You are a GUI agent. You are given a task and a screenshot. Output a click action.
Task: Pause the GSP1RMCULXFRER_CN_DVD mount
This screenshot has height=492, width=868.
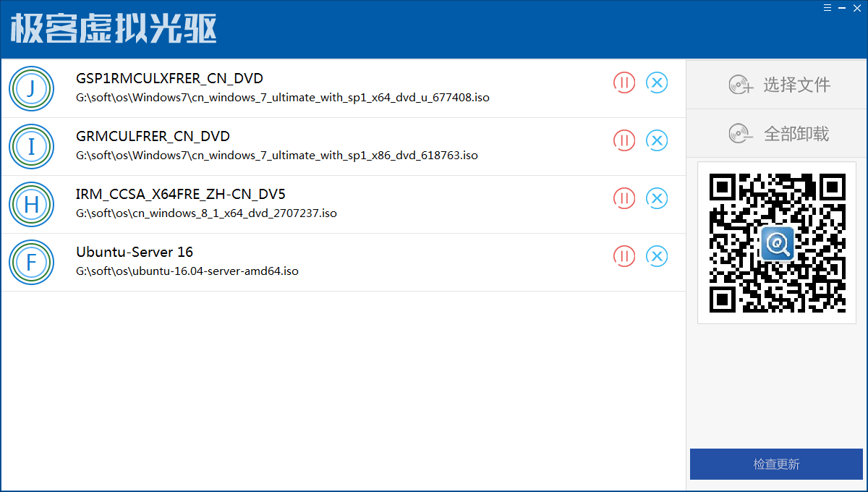coord(624,82)
